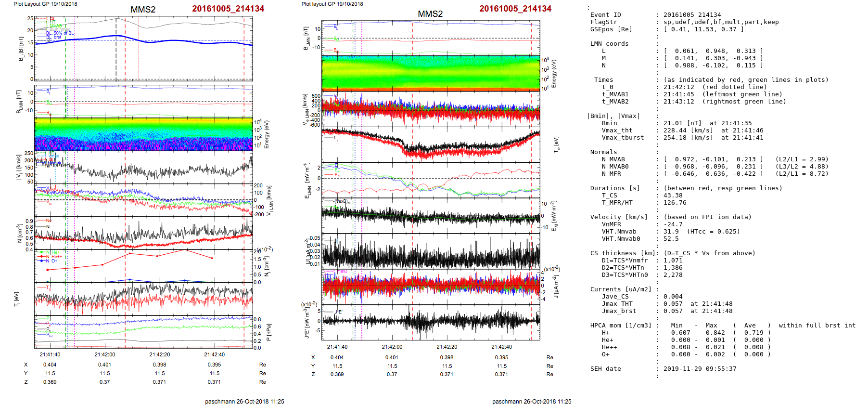The width and height of the screenshot is (868, 405).
Task: Click the 21:42:00 time tick under the left plot
Action: (x=105, y=354)
